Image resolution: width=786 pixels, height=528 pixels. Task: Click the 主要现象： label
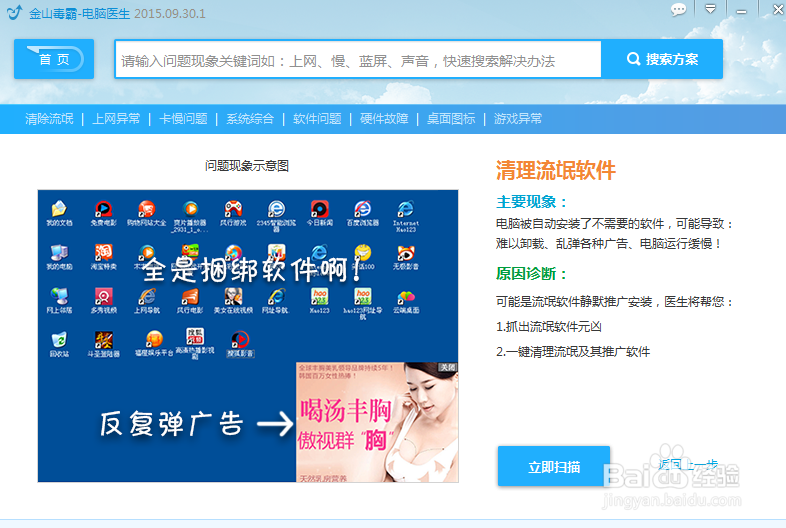point(532,202)
